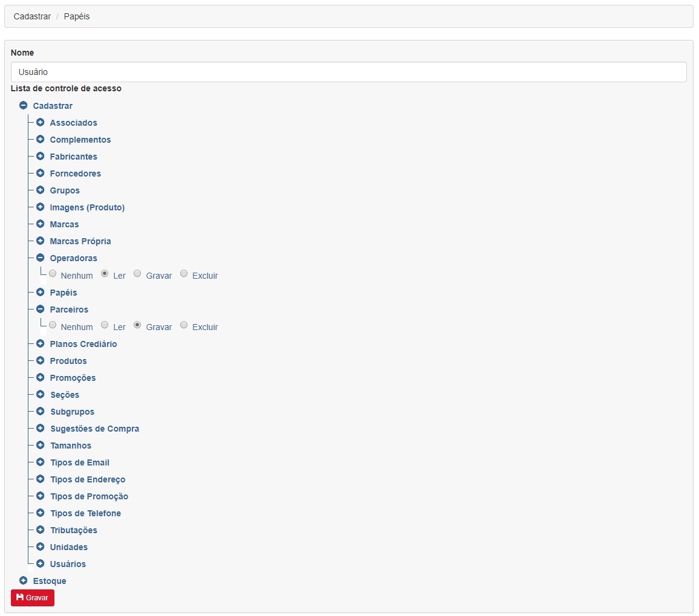Expand Forncedores plus icon
The height and width of the screenshot is (616, 699).
pyautogui.click(x=40, y=173)
